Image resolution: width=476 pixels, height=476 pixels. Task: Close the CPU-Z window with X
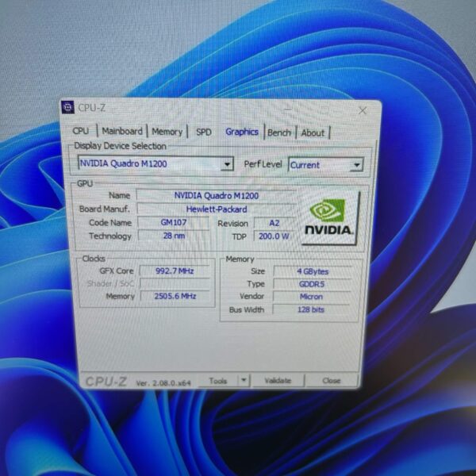coord(363,110)
